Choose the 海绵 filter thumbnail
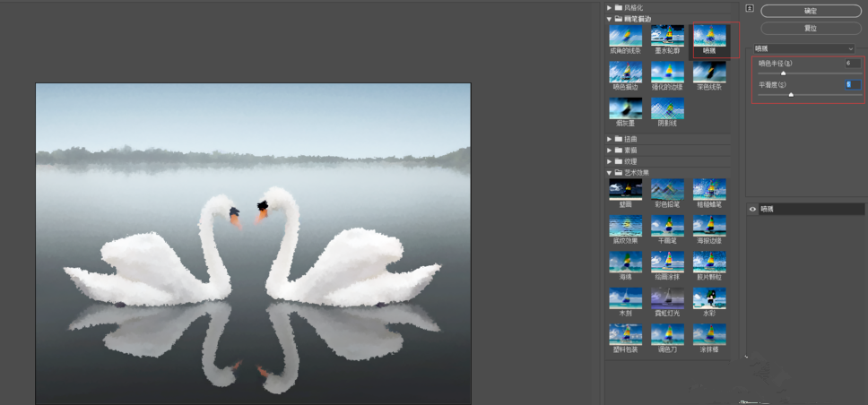This screenshot has height=405, width=868. [626, 263]
